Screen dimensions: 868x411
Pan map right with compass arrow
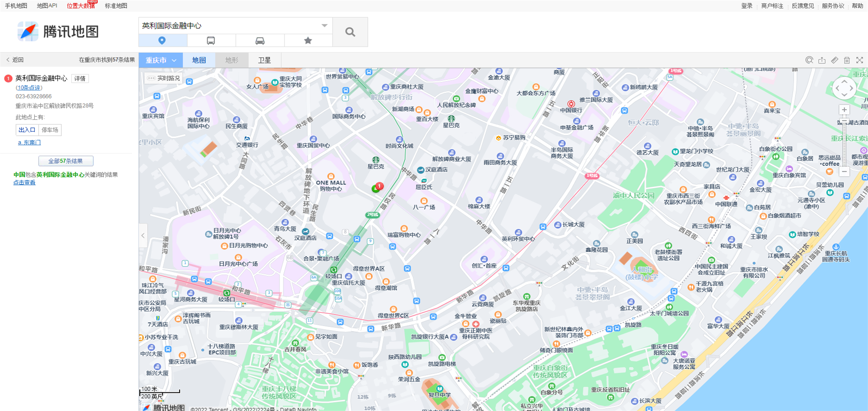[851, 89]
